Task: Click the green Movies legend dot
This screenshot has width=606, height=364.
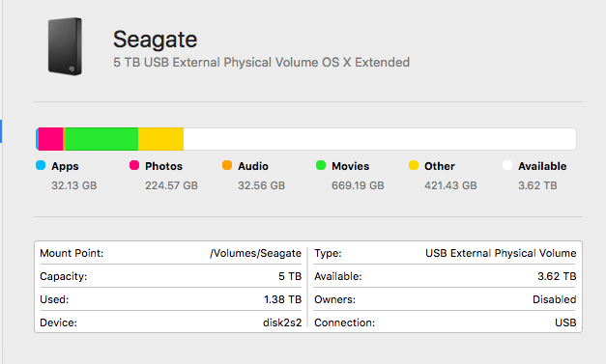Action: click(x=321, y=165)
